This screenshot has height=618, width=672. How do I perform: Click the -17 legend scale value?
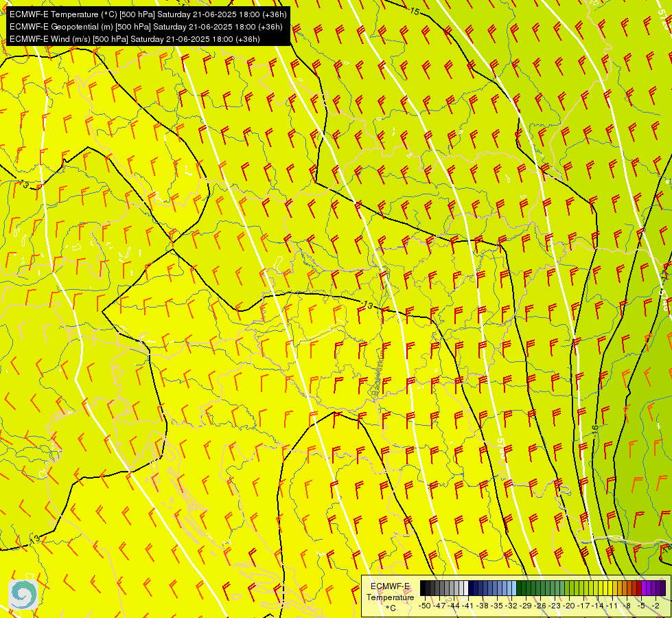(583, 606)
